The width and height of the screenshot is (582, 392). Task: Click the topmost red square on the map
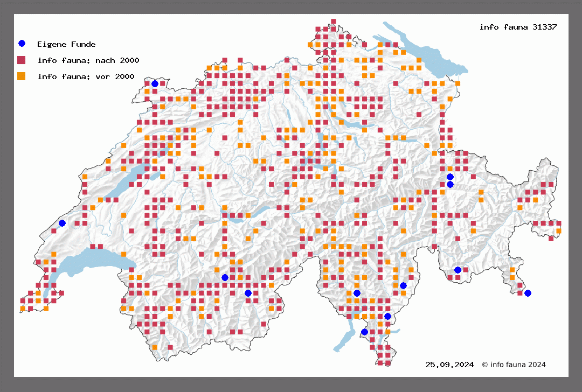coord(334,22)
